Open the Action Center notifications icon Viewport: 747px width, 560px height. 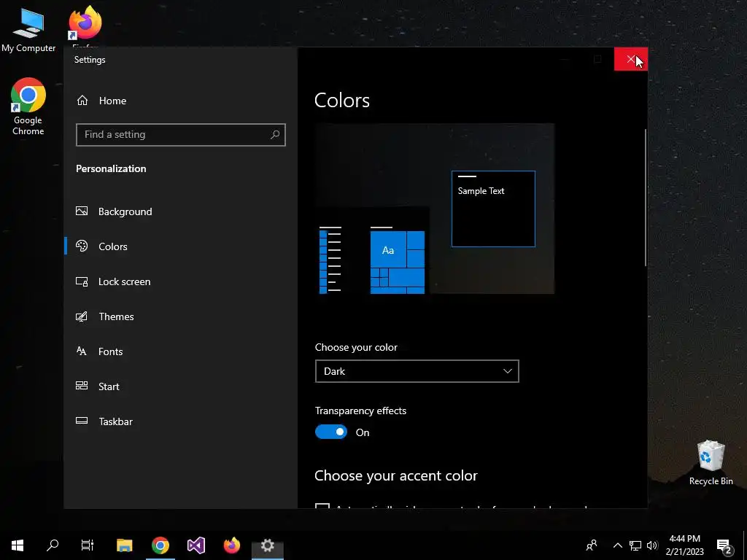tap(724, 545)
